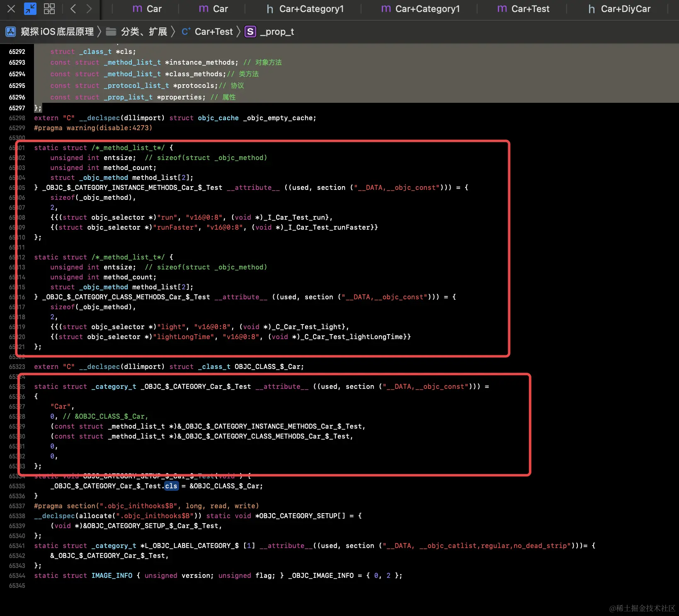The width and height of the screenshot is (679, 616).
Task: Open the Car+Test file breadcrumb
Action: tap(214, 32)
